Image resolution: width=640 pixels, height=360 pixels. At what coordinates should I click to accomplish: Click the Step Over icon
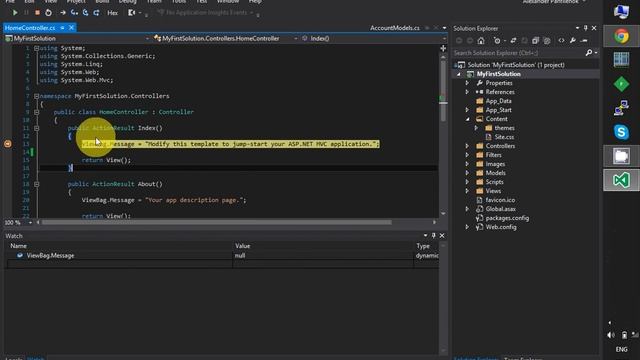tap(85, 13)
